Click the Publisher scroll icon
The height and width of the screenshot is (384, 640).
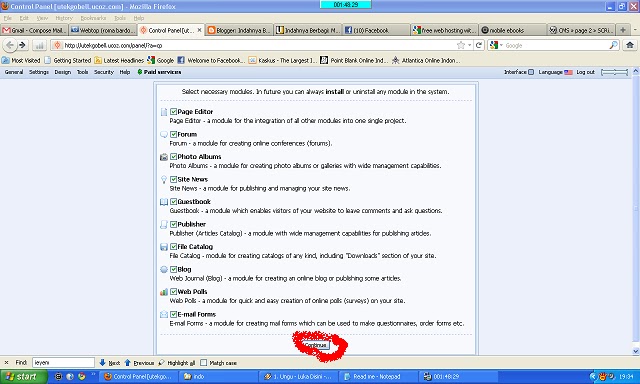click(x=164, y=224)
